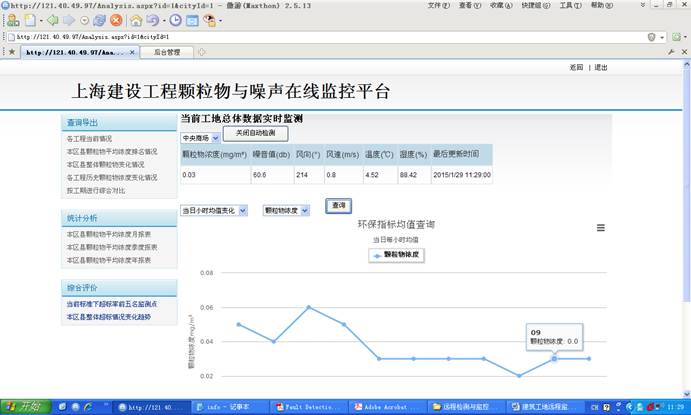Open 各工程当前情况 link in sidebar

[89, 139]
